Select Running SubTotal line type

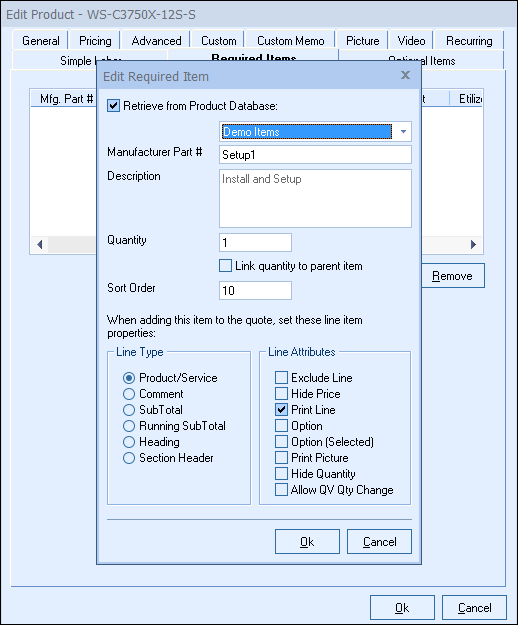tap(129, 426)
